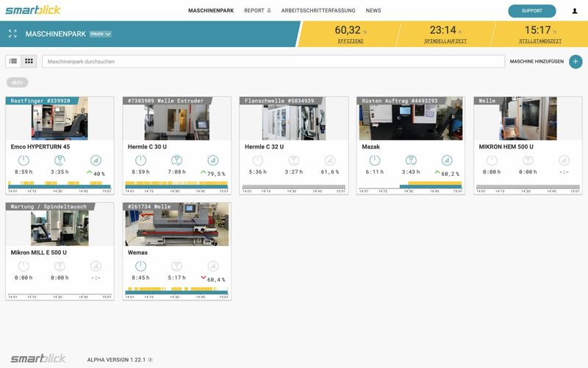Viewport: 588px width, 368px height.
Task: Switch to grid view
Action: pos(29,62)
